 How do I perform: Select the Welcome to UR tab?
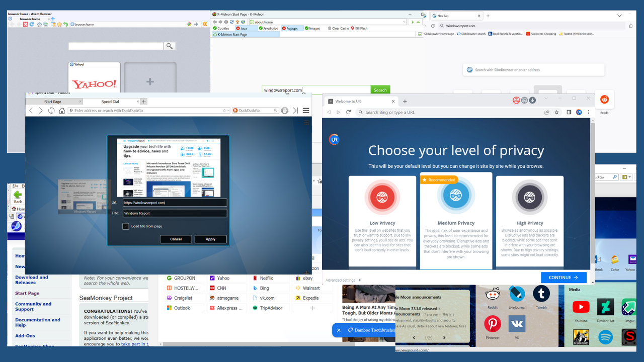361,101
